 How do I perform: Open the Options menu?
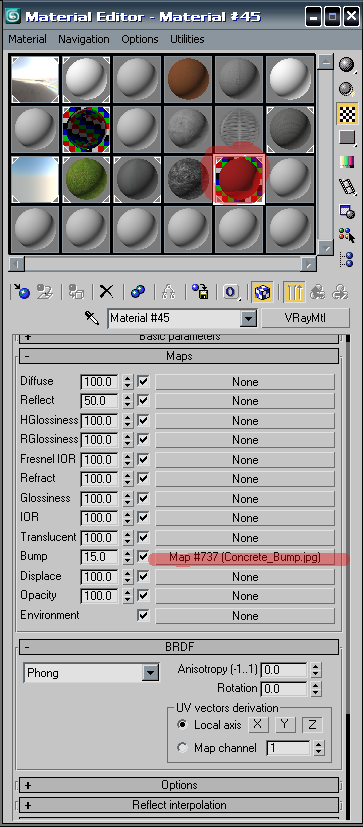pos(140,39)
